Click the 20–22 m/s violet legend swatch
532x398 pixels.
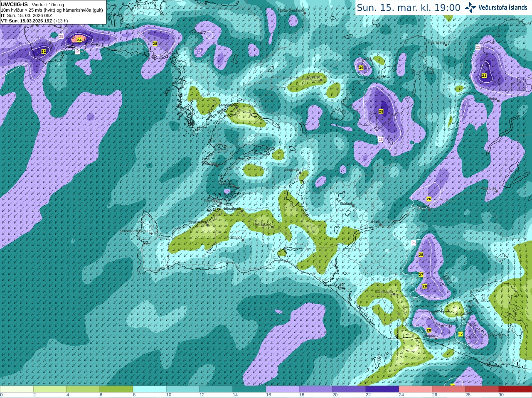(349, 389)
